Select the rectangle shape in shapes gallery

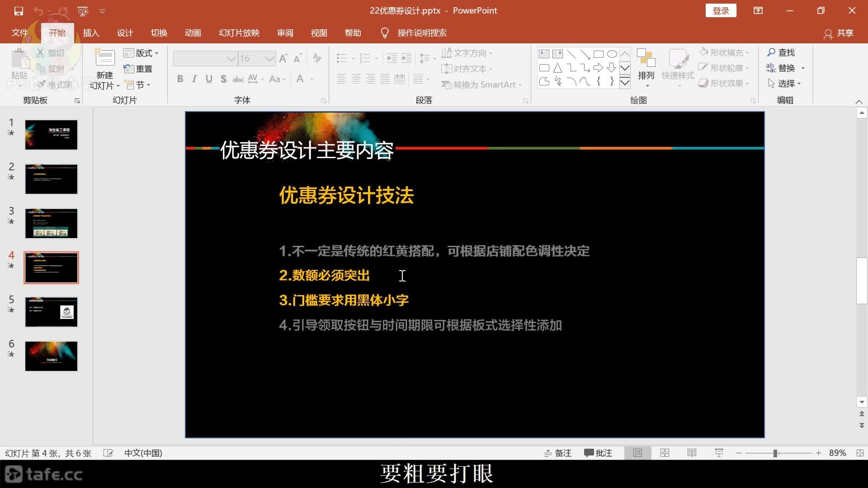click(x=598, y=54)
